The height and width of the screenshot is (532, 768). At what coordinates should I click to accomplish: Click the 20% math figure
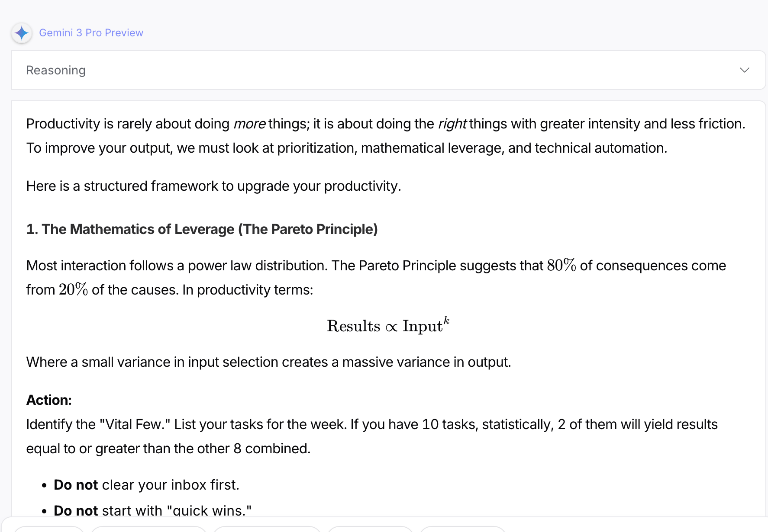pyautogui.click(x=73, y=289)
